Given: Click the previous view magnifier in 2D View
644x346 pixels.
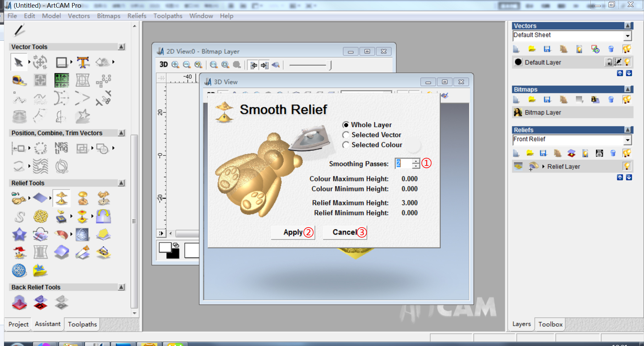Looking at the screenshot, I should pos(198,64).
